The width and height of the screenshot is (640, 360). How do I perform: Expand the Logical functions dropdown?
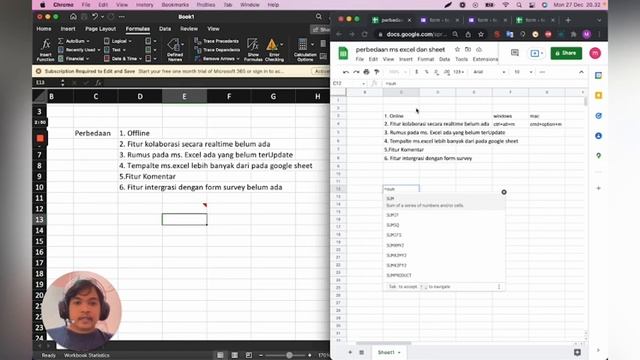point(130,41)
